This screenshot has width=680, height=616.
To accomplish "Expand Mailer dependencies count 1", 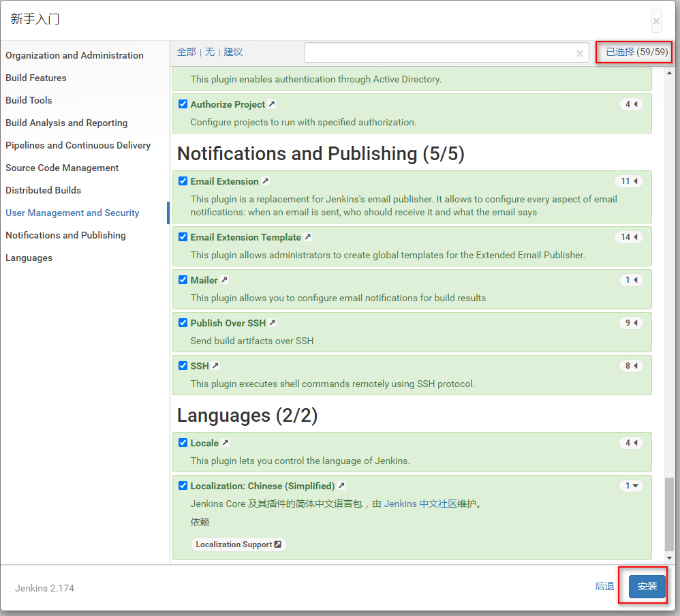I will (631, 280).
